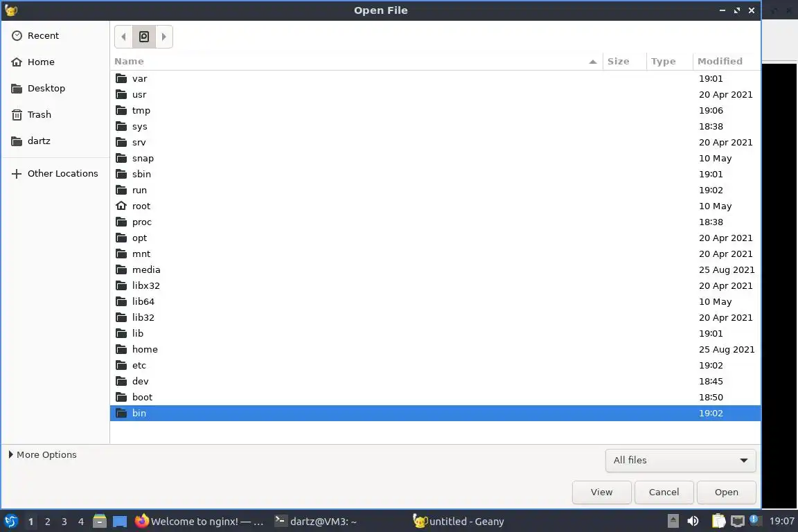
Task: Select the srv folder row
Action: (x=435, y=143)
